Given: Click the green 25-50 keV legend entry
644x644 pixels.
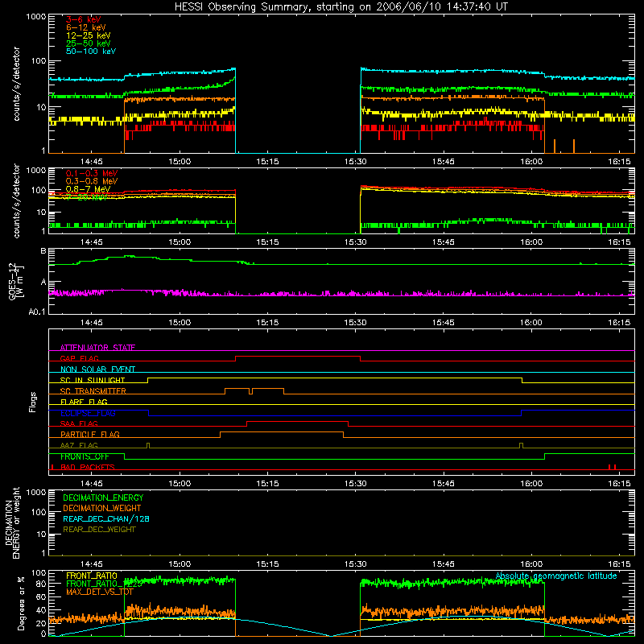Looking at the screenshot, I should click(x=89, y=43).
